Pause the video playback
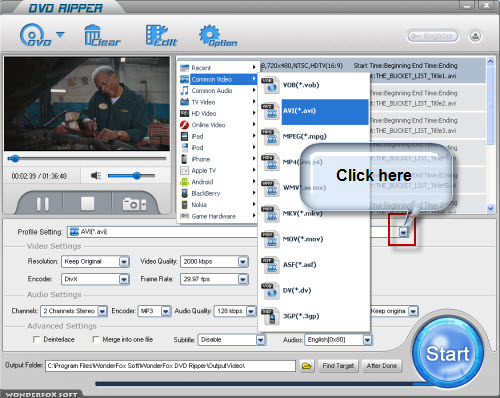Viewport: 500px width, 398px height. tap(43, 204)
